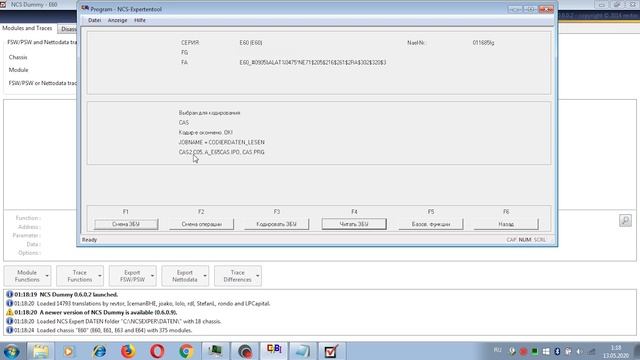Switch to the NCS Dummy checkmark taskbar icon
The image size is (640, 360).
tap(331, 351)
